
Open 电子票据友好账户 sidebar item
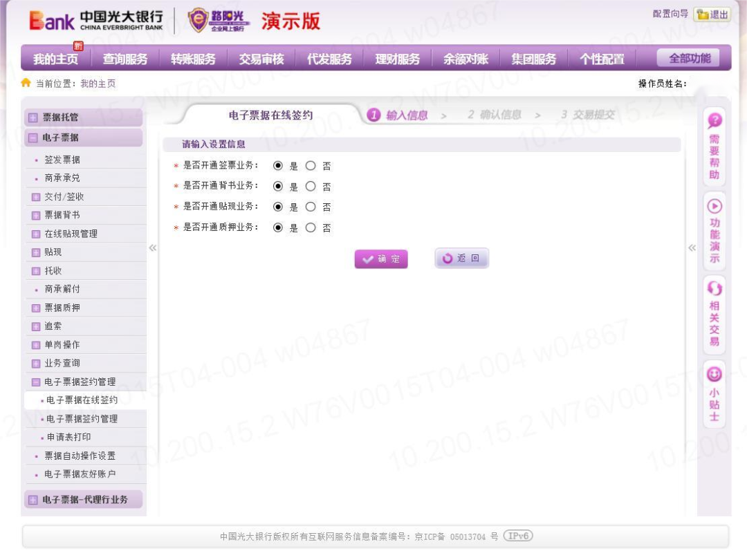[80, 474]
